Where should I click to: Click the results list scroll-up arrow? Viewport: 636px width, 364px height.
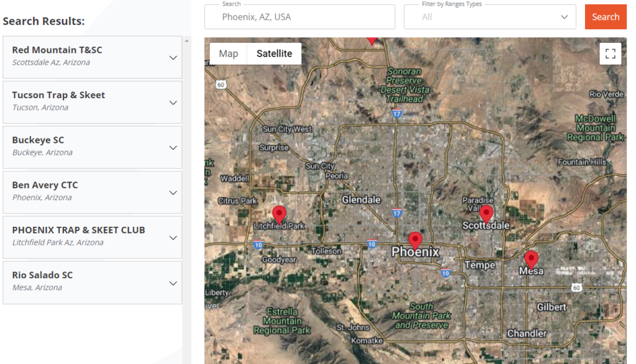tap(186, 40)
